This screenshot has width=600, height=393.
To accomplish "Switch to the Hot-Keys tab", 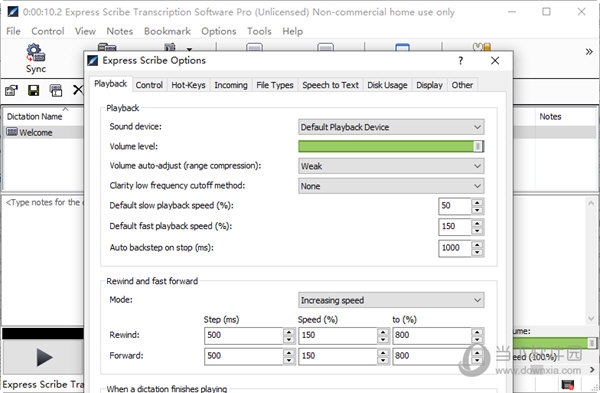I will pos(188,85).
